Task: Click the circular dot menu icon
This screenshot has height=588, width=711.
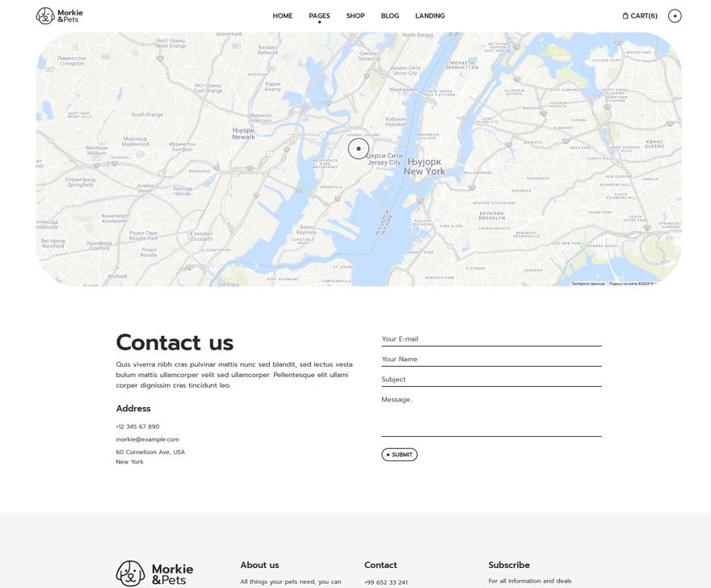Action: click(x=675, y=15)
